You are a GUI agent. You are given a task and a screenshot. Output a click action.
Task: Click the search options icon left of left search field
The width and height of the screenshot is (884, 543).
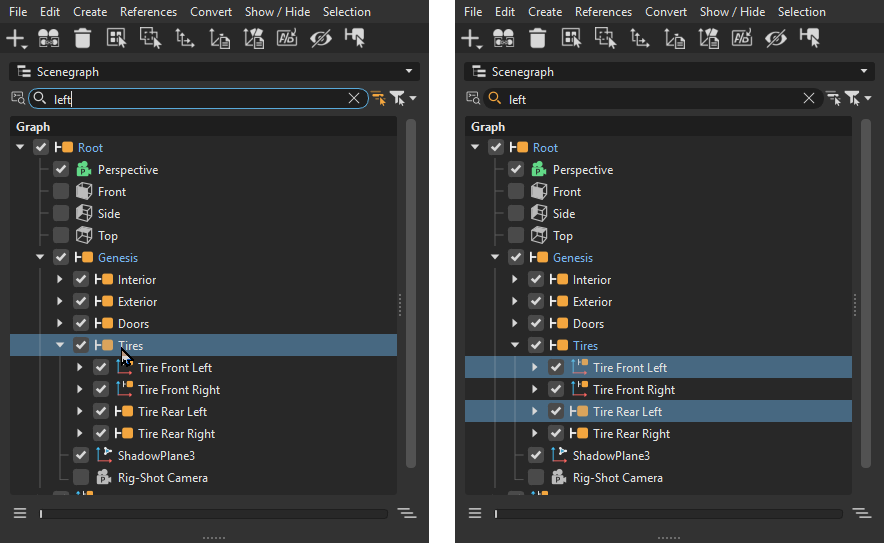click(17, 98)
